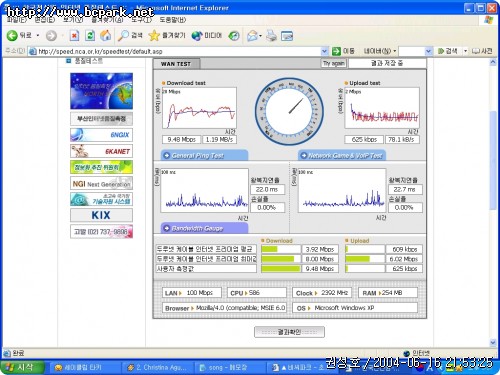This screenshot has height=375, width=500.
Task: Click the page scrollbar down arrow
Action: [x=493, y=343]
